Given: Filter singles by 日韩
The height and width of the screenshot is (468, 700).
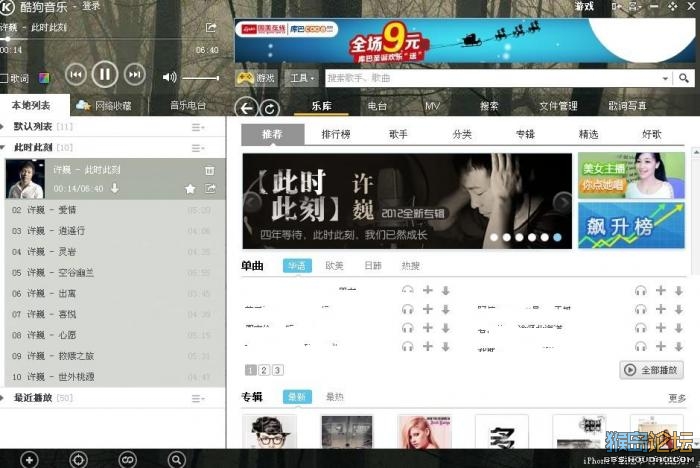Looking at the screenshot, I should 373,266.
